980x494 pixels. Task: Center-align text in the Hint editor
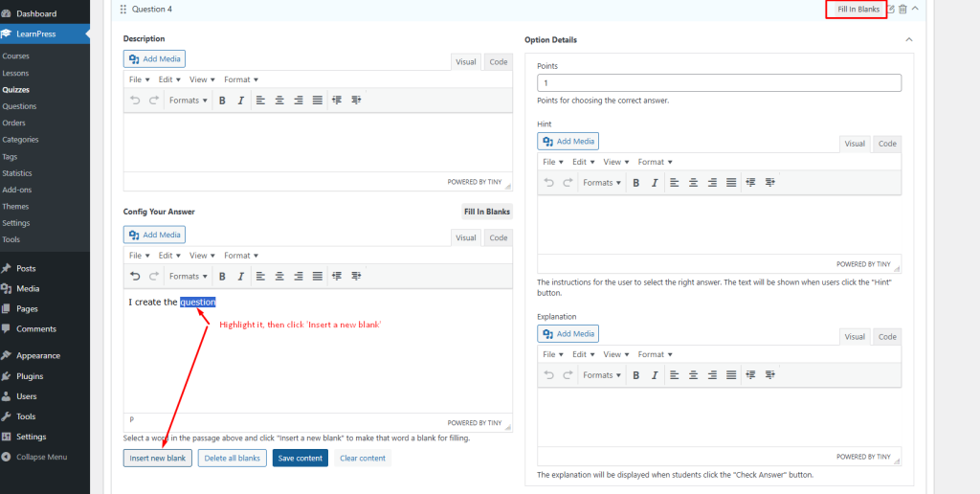tap(693, 183)
